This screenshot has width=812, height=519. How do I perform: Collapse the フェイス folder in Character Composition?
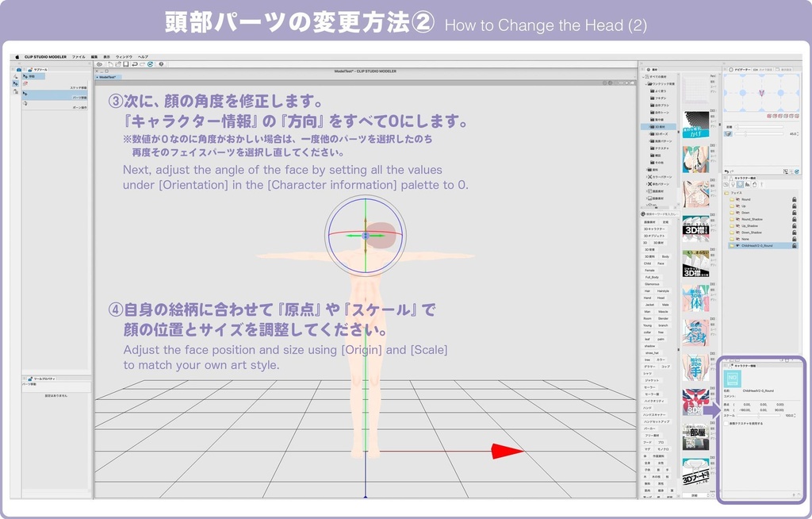726,191
